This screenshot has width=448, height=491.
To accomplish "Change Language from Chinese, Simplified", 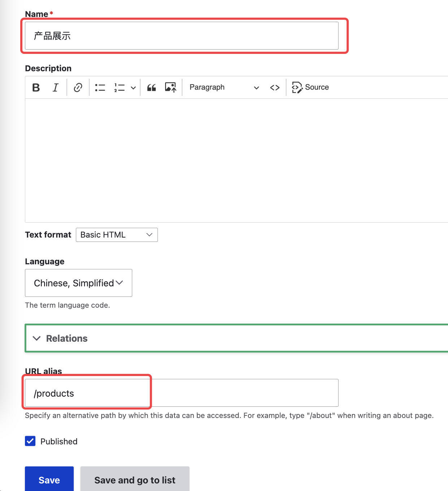I will click(x=78, y=283).
